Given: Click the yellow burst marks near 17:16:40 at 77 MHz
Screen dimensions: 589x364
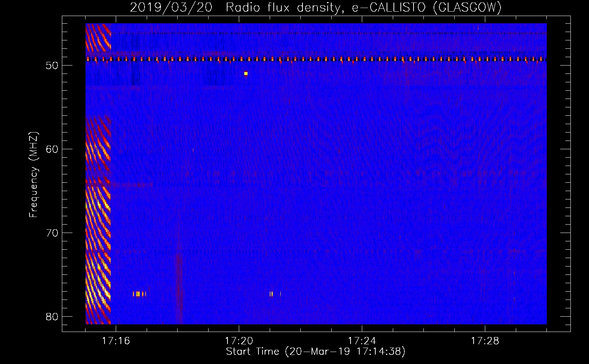Looking at the screenshot, I should pyautogui.click(x=139, y=294).
